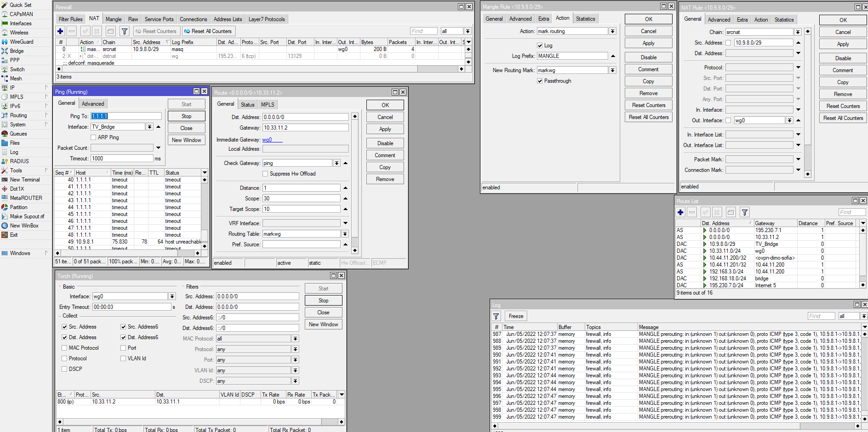Enable MAC Protocol collection in Torch
Screen dimensions: 868x432
pyautogui.click(x=64, y=348)
